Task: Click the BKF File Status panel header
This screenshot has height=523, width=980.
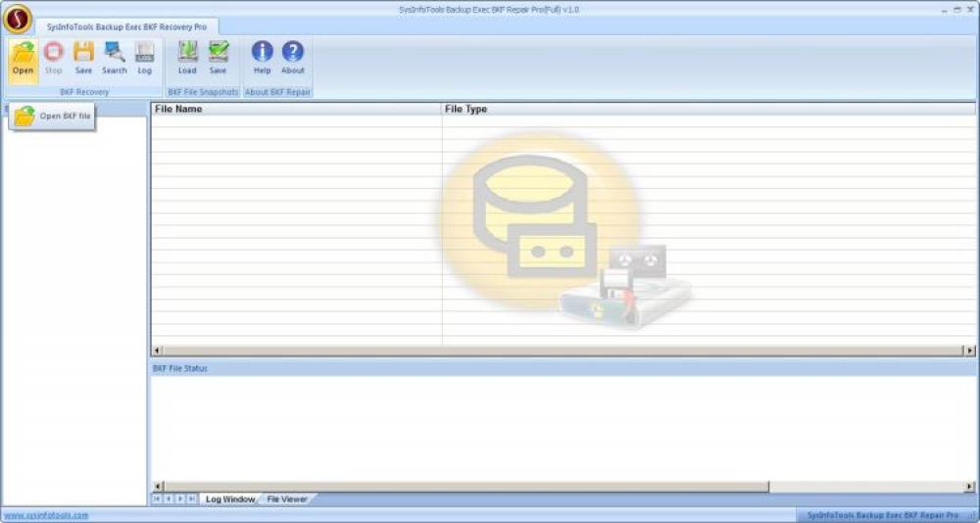Action: 563,368
